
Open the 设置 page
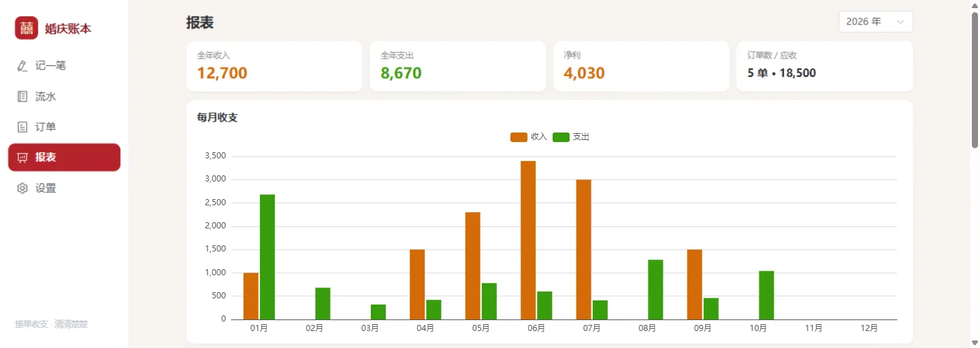(x=64, y=188)
